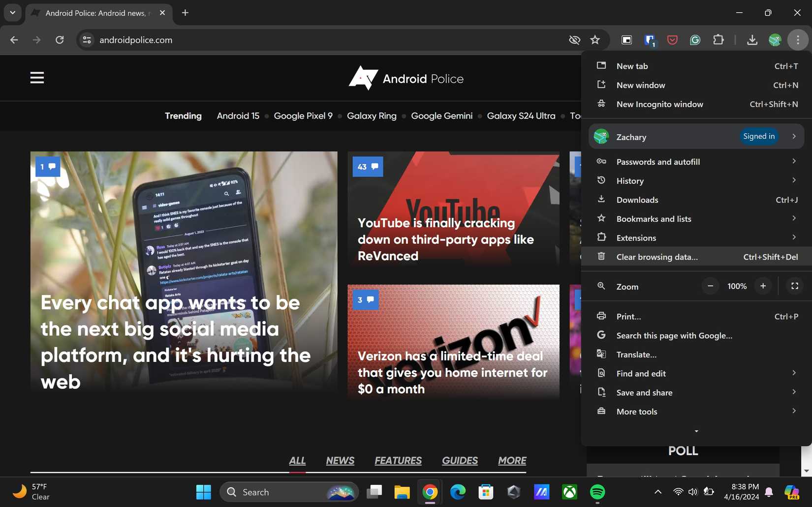Open the hamburger menu on Android Police

click(37, 78)
